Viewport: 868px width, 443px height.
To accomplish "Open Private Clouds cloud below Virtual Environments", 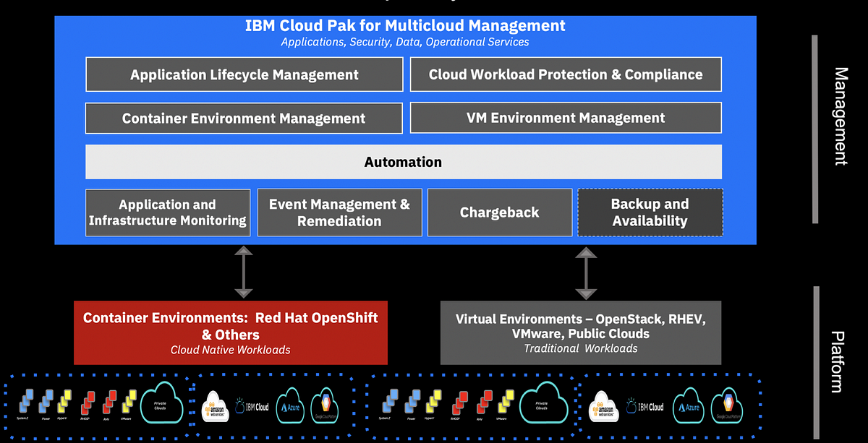I will click(544, 402).
